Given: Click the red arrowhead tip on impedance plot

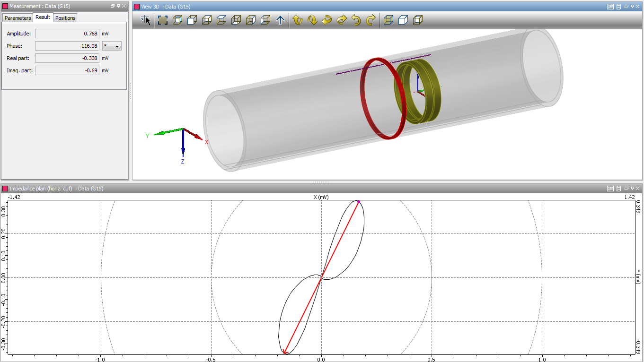Looking at the screenshot, I should tap(285, 352).
